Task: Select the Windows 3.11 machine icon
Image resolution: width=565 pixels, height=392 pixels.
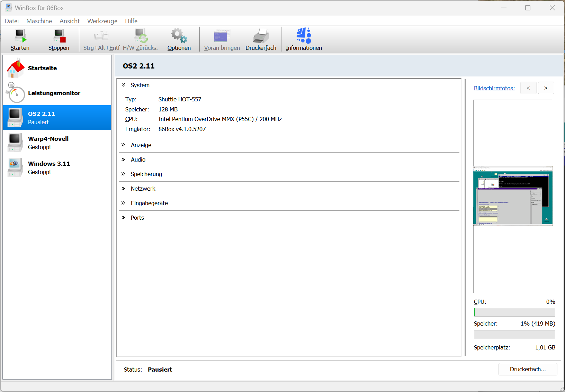Action: coord(15,167)
